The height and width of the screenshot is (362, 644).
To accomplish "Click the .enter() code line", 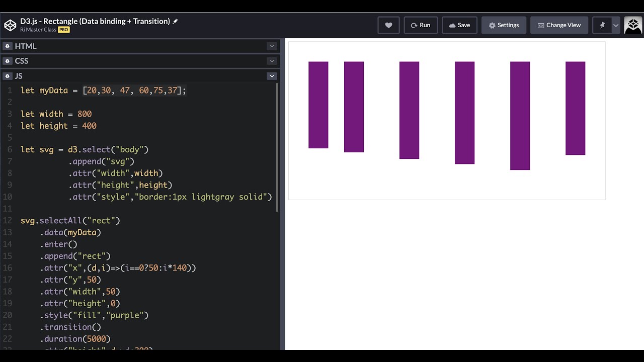I will (x=58, y=244).
